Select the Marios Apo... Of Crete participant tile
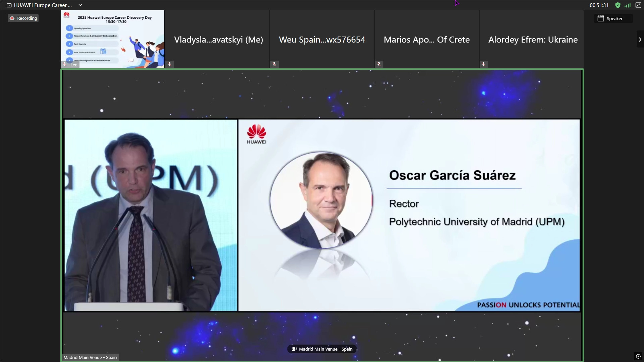Image resolution: width=644 pixels, height=362 pixels. click(427, 39)
